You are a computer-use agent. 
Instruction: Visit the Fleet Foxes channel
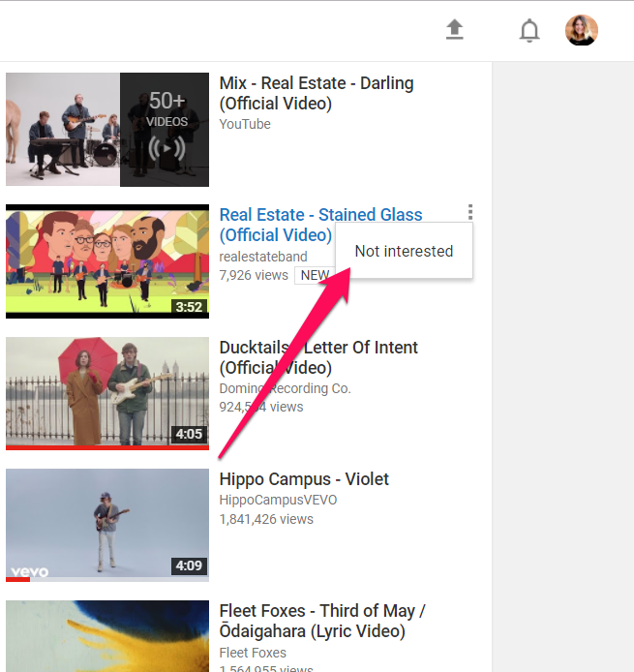pos(253,653)
